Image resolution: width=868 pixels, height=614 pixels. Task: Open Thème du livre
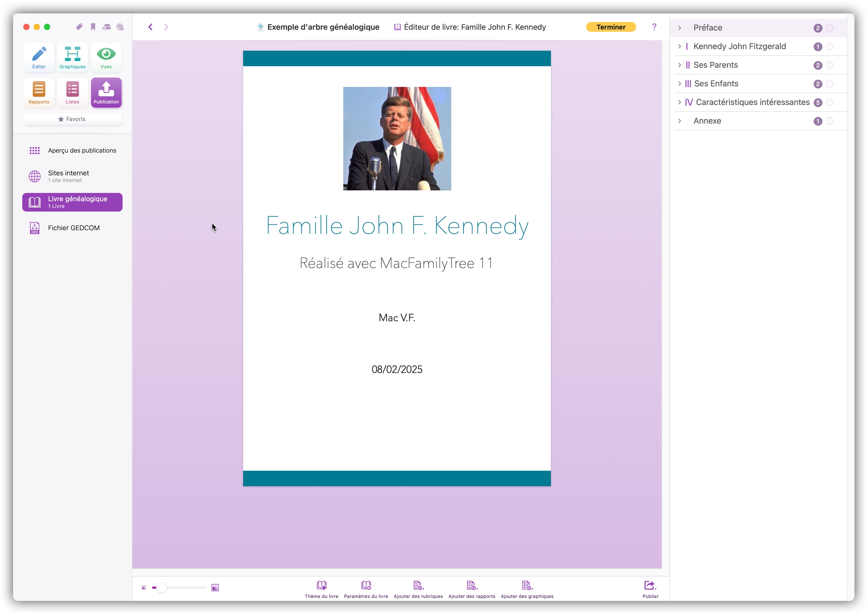click(322, 590)
